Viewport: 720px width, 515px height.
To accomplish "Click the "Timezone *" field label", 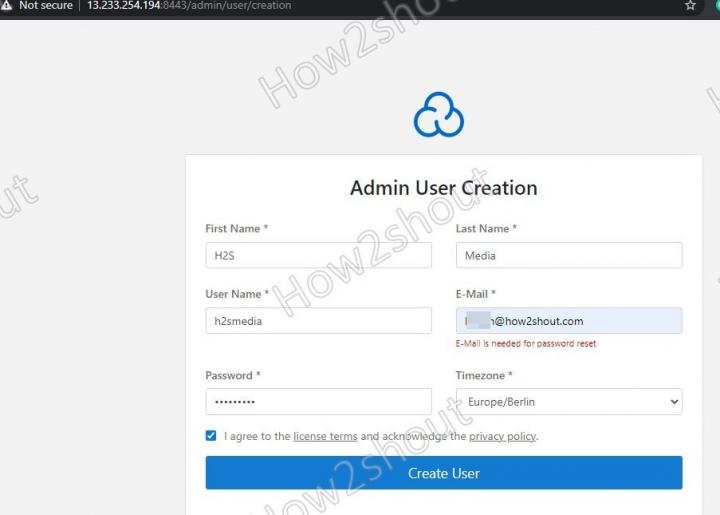I will (486, 376).
